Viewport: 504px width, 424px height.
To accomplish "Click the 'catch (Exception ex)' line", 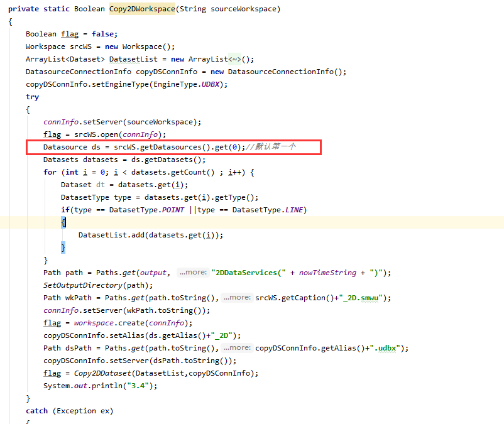I will tap(69, 411).
